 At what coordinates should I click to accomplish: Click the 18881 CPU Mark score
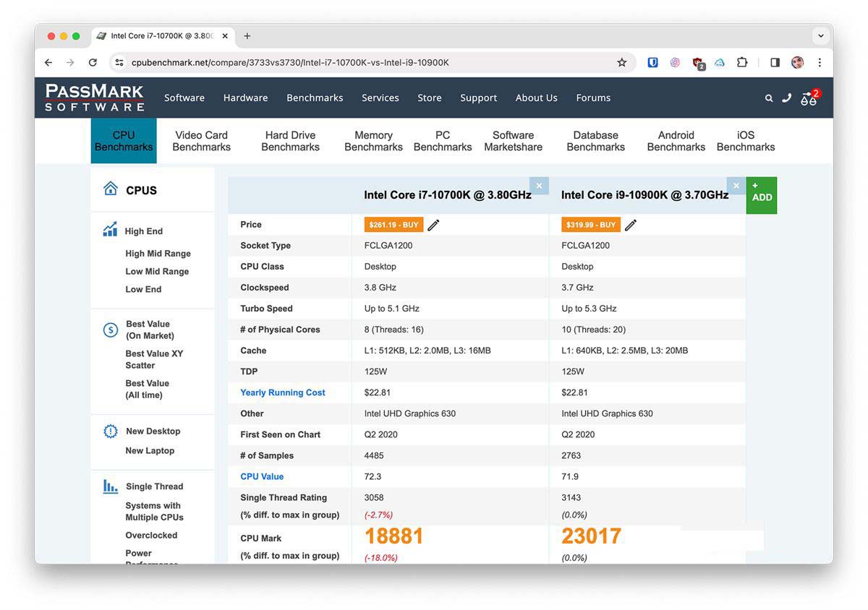(394, 536)
